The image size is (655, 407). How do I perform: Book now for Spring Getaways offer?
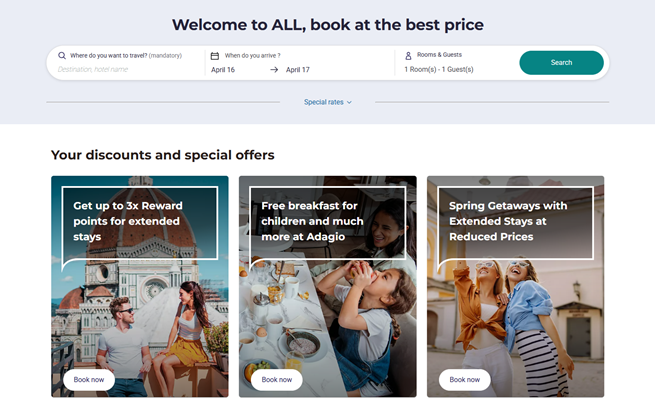tap(465, 380)
